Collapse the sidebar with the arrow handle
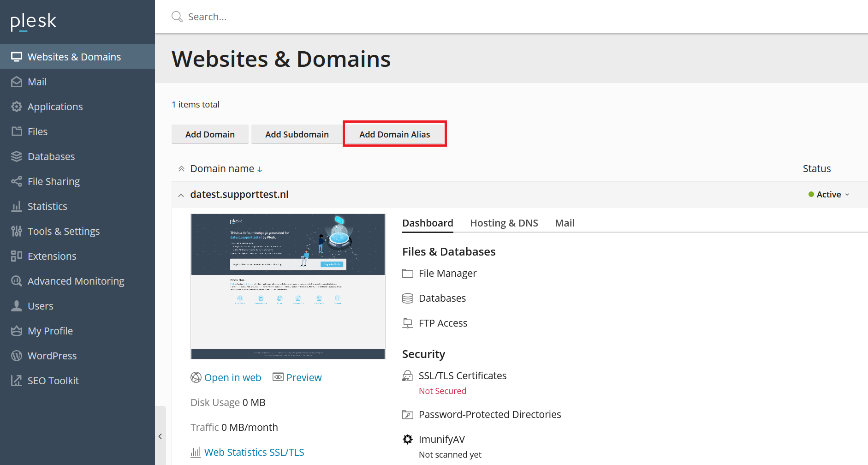Viewport: 868px width, 465px height. tap(160, 436)
